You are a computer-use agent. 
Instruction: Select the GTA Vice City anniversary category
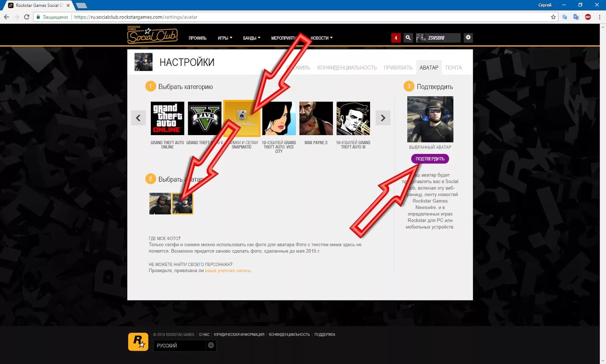279,118
